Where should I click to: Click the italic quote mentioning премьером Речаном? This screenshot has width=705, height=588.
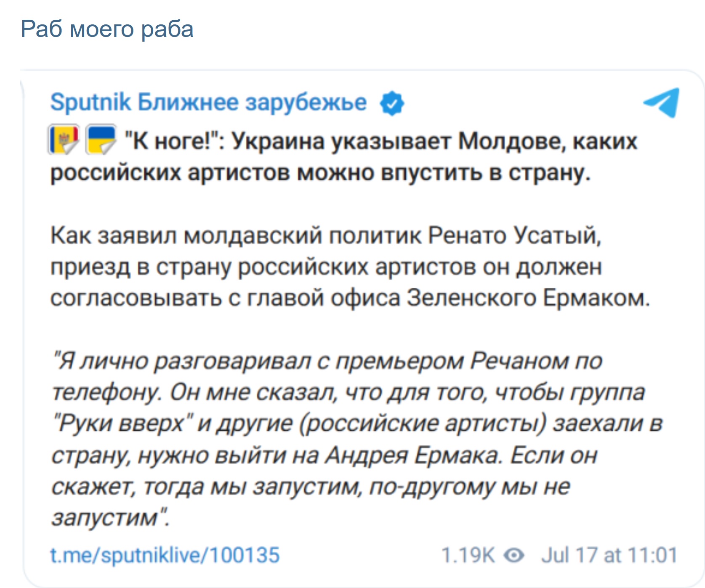tap(357, 439)
